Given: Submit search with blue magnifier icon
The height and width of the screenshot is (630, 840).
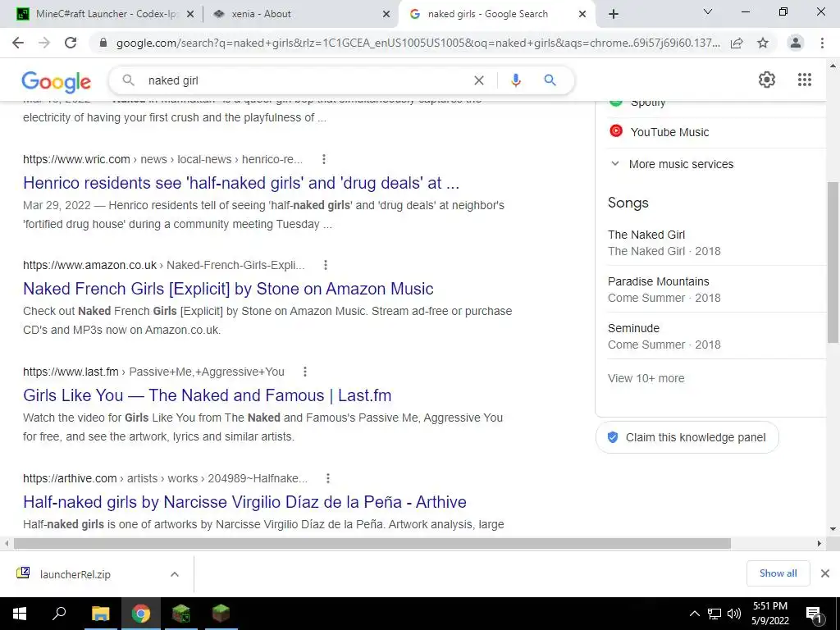Looking at the screenshot, I should click(x=550, y=80).
